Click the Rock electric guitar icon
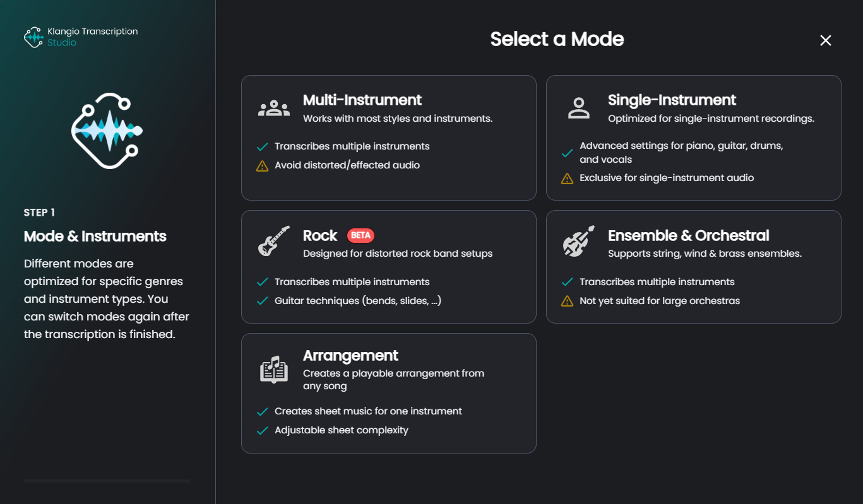Image resolution: width=863 pixels, height=504 pixels. coord(274,241)
